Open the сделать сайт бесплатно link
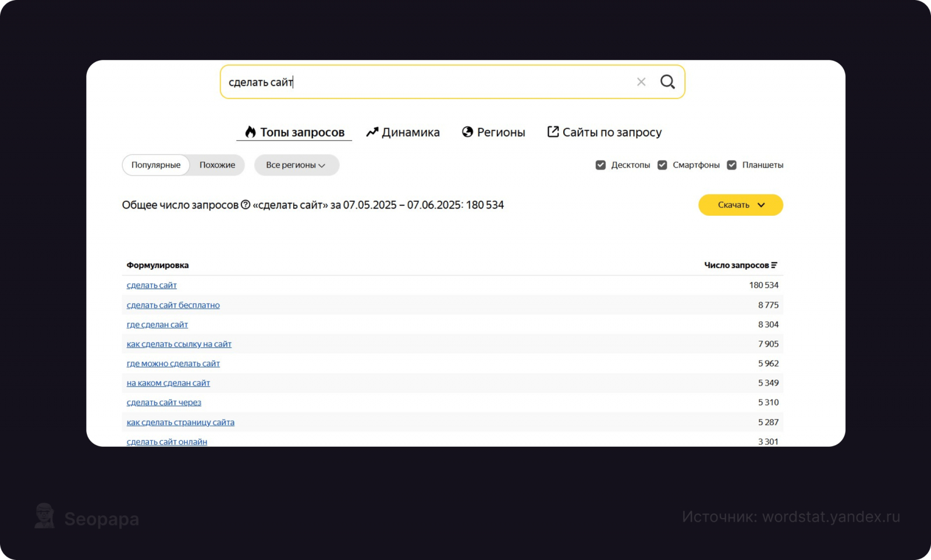This screenshot has height=560, width=931. [x=173, y=305]
